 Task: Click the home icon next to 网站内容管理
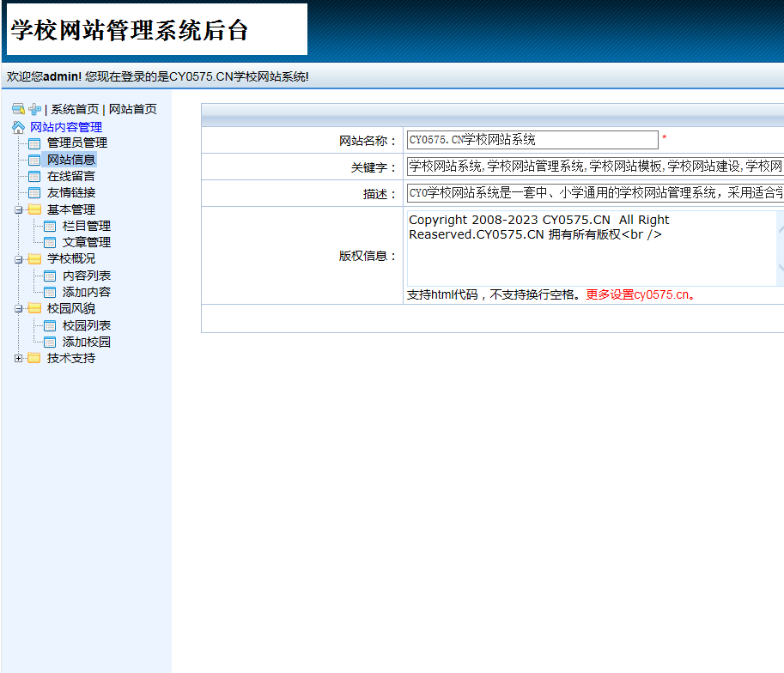(19, 128)
